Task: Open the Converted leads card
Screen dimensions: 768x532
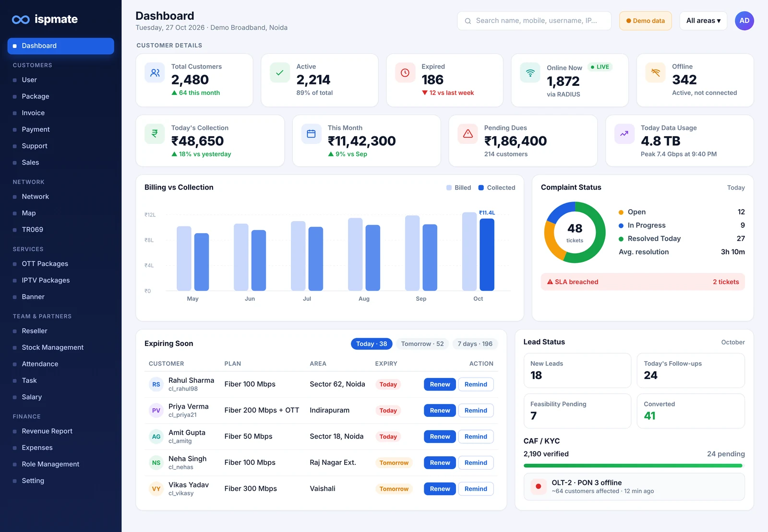Action: coord(691,411)
